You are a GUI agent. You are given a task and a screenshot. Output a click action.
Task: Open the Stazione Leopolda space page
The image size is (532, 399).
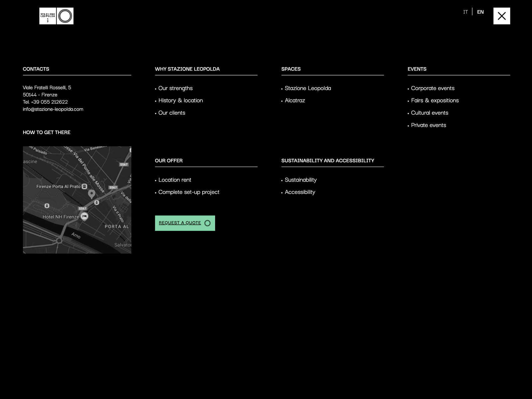(308, 88)
